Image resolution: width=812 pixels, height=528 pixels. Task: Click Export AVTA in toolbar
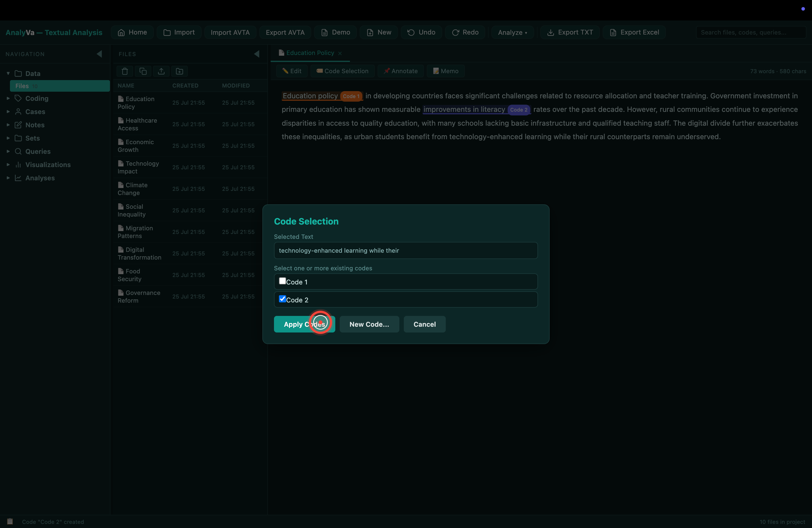click(285, 32)
